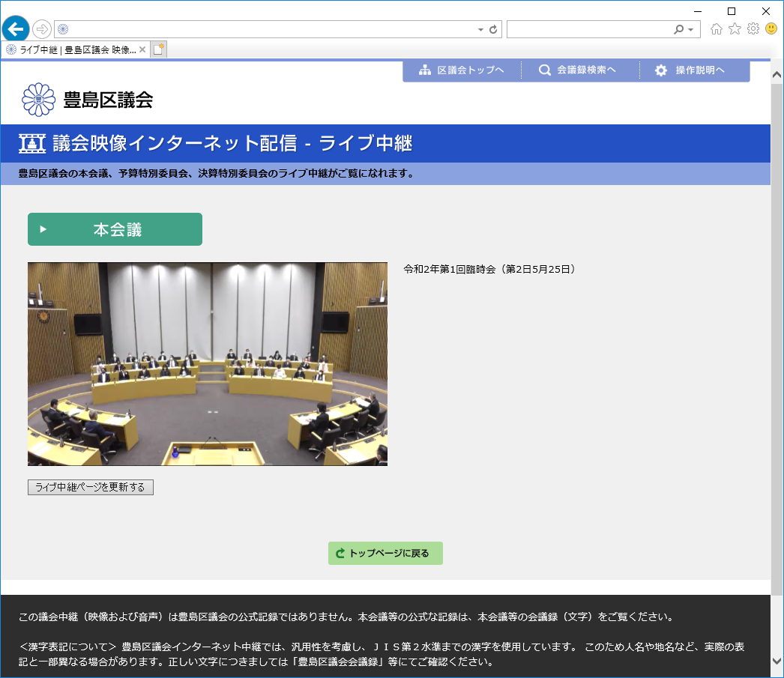Screen dimensions: 784x678
Task: Open 会議録検索へ navigation link
Action: pos(579,70)
